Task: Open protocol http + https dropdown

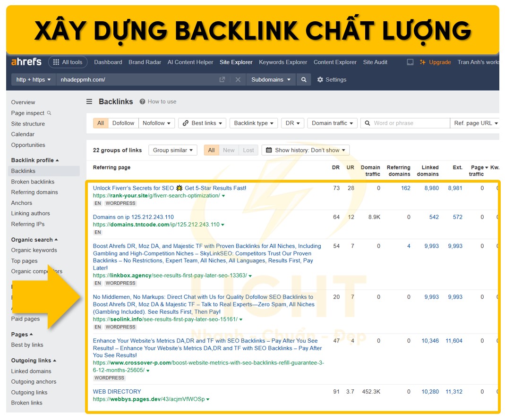Action: pos(34,79)
